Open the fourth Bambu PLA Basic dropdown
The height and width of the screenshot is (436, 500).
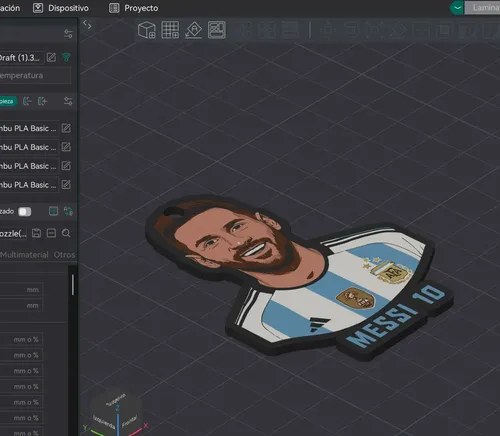(29, 185)
